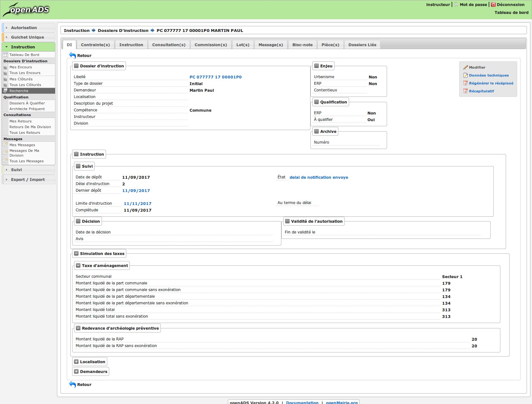The width and height of the screenshot is (532, 404).
Task: Open Architecte Fréquent in sidebar
Action: (x=27, y=109)
